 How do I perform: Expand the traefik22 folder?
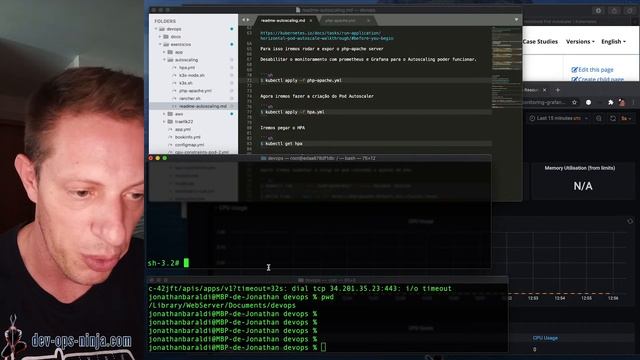point(164,122)
